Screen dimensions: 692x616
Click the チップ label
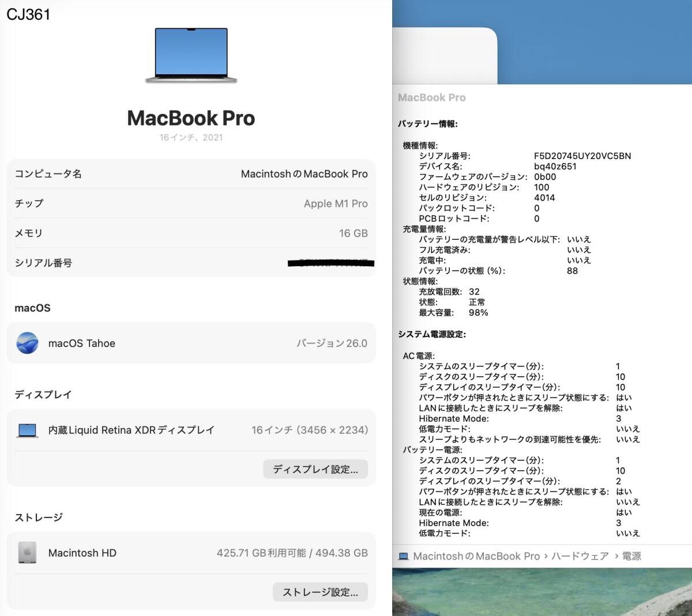point(29,203)
